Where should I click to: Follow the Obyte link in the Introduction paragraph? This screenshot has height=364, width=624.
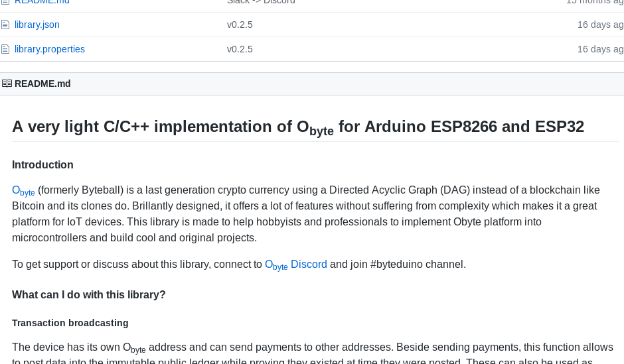(x=23, y=191)
